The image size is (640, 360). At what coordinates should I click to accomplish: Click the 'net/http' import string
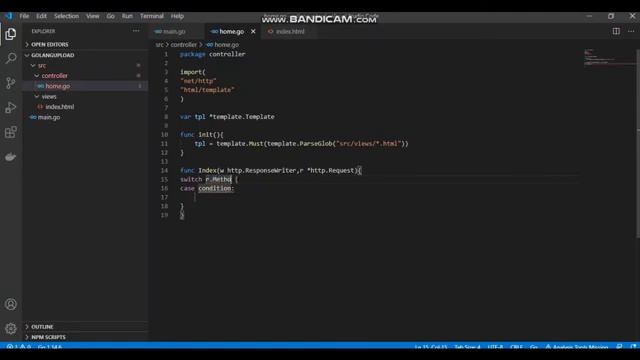[x=198, y=81]
